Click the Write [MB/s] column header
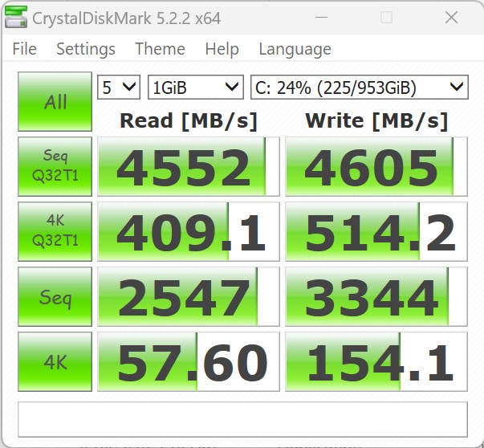 [x=376, y=121]
